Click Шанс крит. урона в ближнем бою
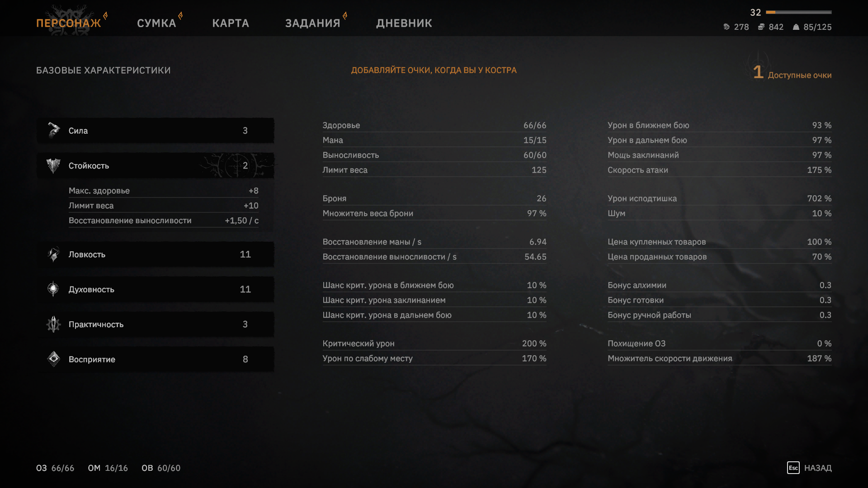Image resolution: width=868 pixels, height=488 pixels. (x=434, y=285)
